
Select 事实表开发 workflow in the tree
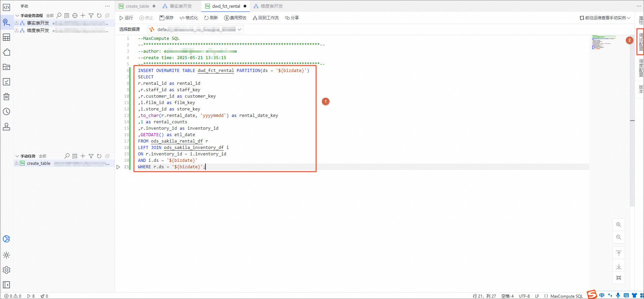64,23
